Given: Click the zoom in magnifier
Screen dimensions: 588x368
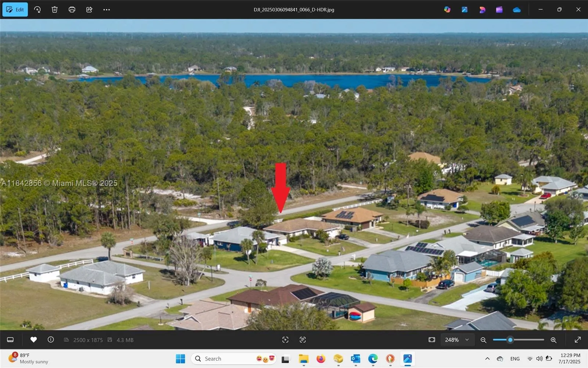Looking at the screenshot, I should (553, 340).
